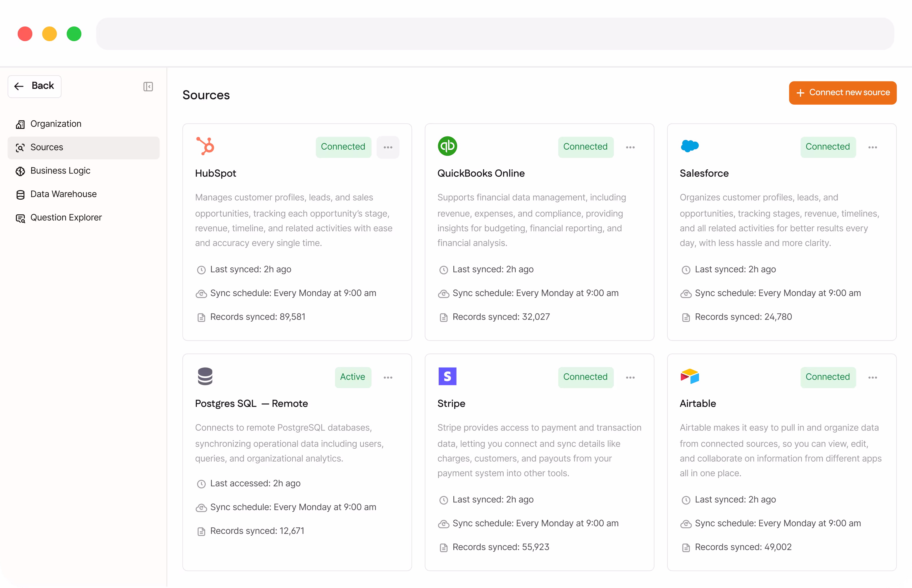Click the records document icon on Stripe card
912x588 pixels.
click(x=444, y=547)
